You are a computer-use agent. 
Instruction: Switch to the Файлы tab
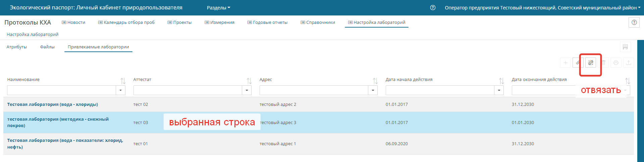click(47, 47)
